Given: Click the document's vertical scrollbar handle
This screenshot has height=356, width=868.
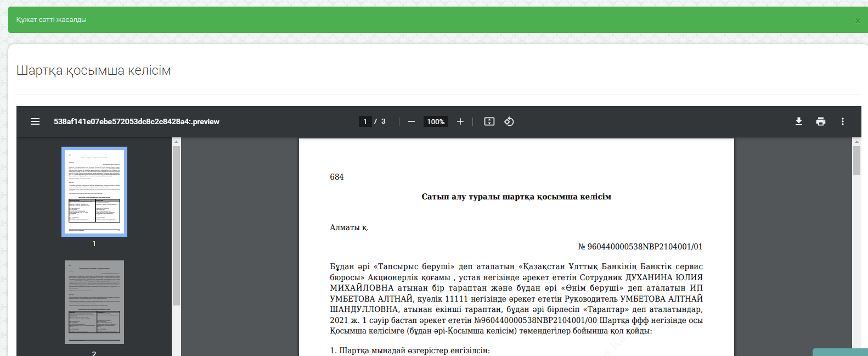Looking at the screenshot, I should pos(856,160).
